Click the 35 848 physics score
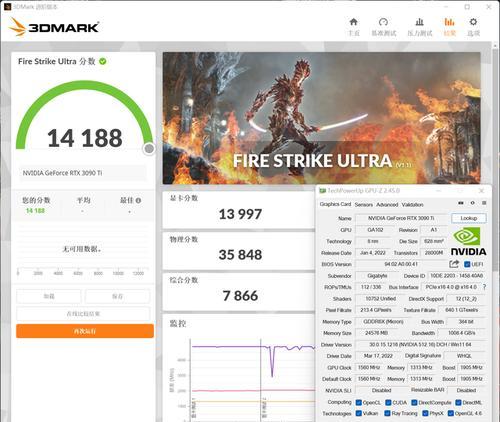 [240, 255]
